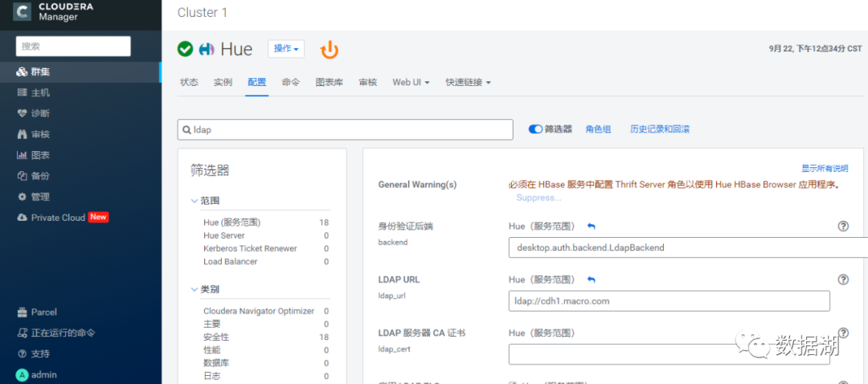Click the Cluster 1 breadcrumb title
This screenshot has width=868, height=384.
pos(203,12)
